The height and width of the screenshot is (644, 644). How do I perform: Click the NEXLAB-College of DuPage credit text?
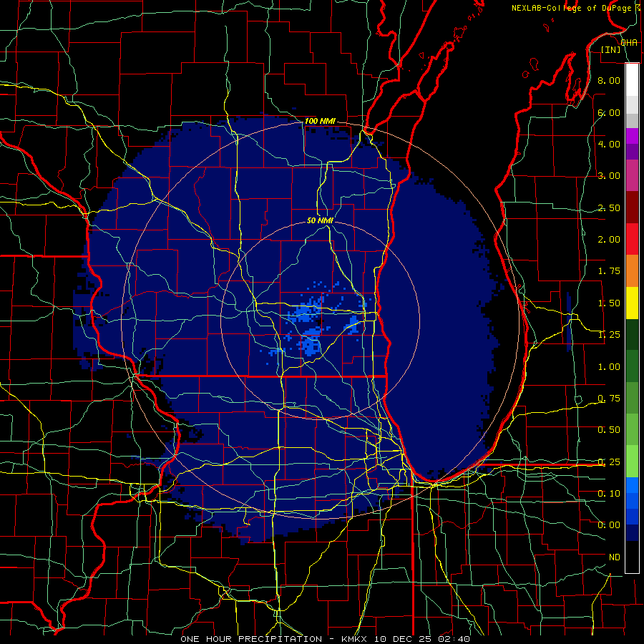point(571,8)
